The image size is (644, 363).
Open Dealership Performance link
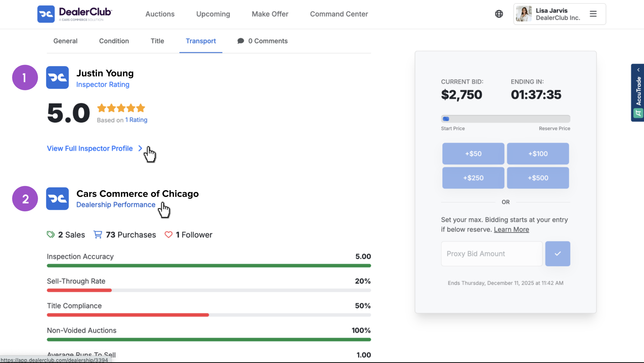coord(116,205)
